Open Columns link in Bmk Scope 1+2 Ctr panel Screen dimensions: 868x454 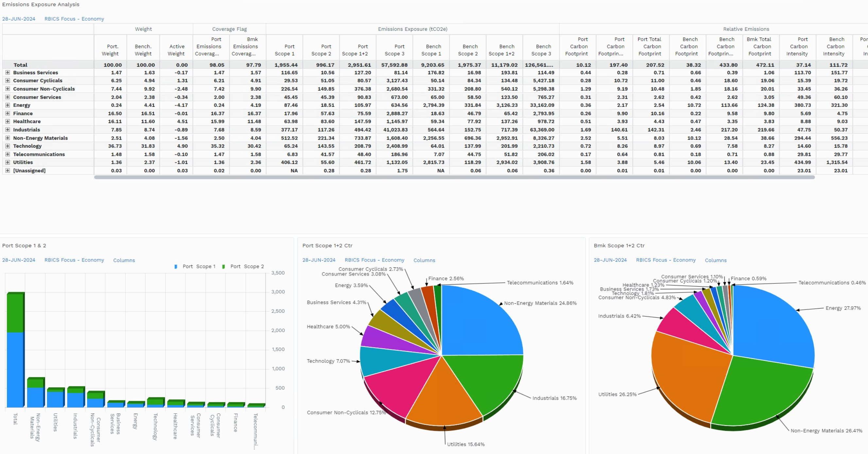pos(716,261)
